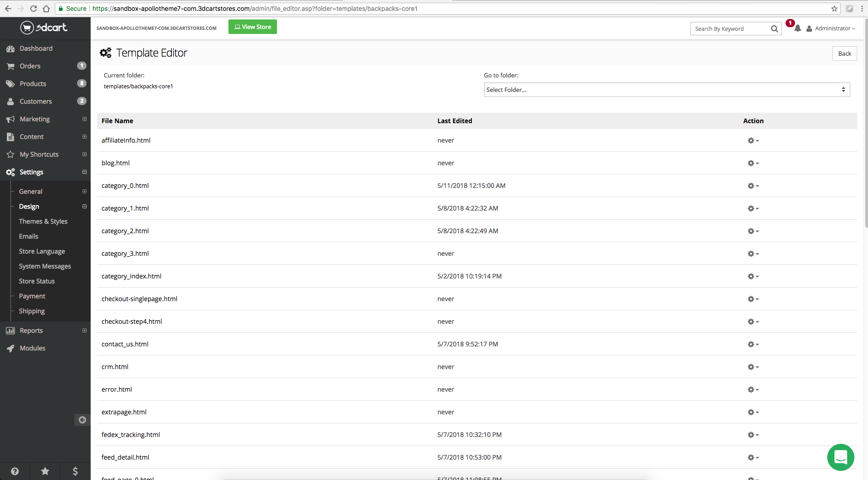Expand the Reports menu
868x480 pixels.
pyautogui.click(x=84, y=331)
